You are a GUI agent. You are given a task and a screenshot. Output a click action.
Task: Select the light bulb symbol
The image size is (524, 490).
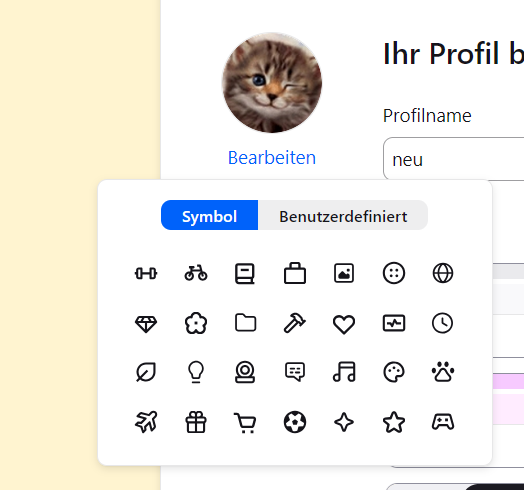196,372
